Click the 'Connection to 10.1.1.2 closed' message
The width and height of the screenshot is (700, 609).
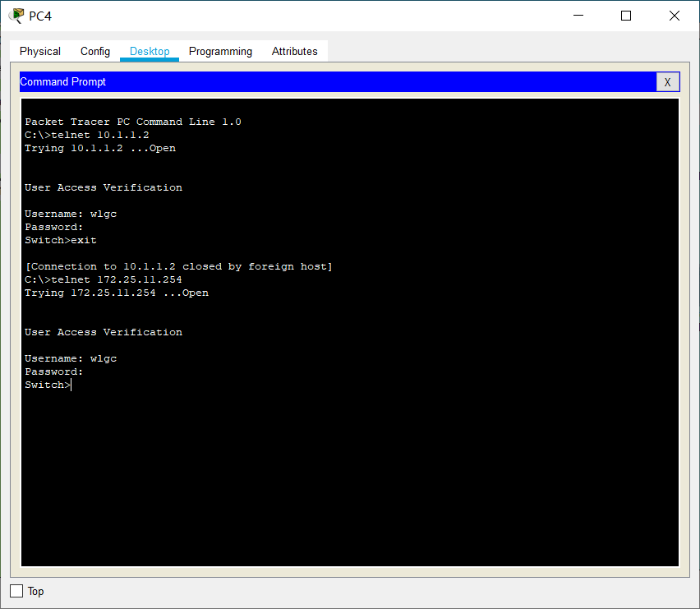[178, 266]
